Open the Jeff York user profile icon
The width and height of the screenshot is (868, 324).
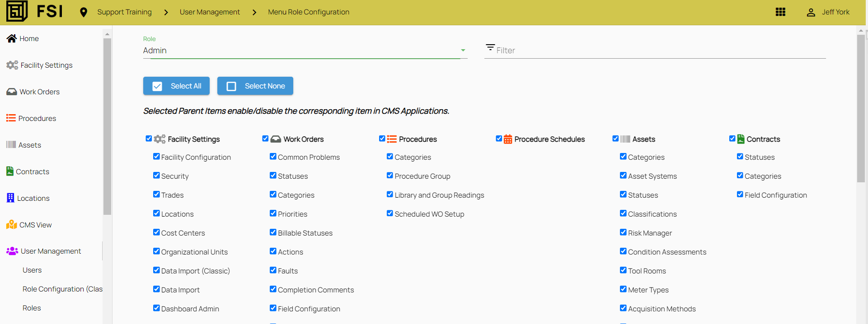click(x=811, y=12)
